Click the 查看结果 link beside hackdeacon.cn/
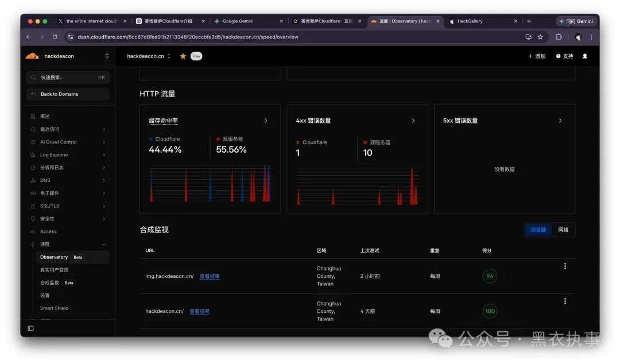This screenshot has width=620, height=364. 199,311
